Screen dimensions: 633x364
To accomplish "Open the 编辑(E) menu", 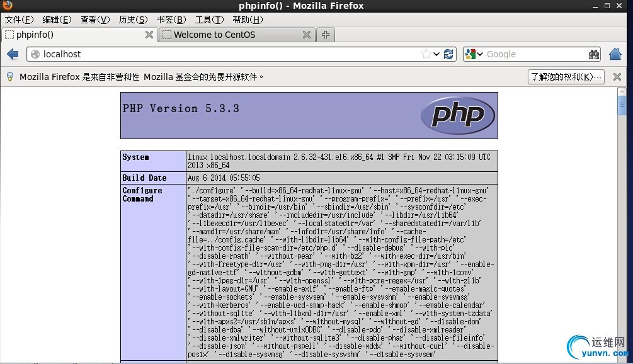I will [x=57, y=20].
